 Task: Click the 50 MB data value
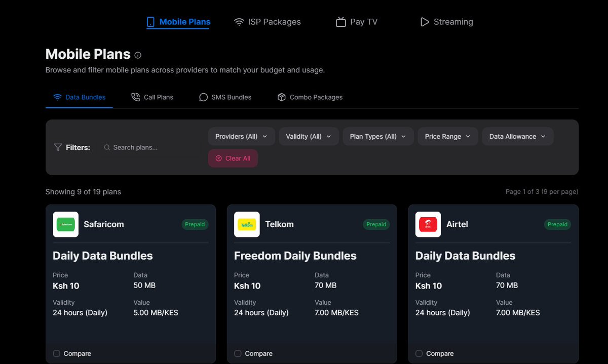tap(144, 286)
